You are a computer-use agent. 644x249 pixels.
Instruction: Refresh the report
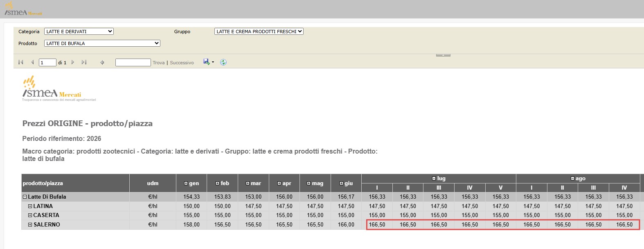(x=223, y=62)
